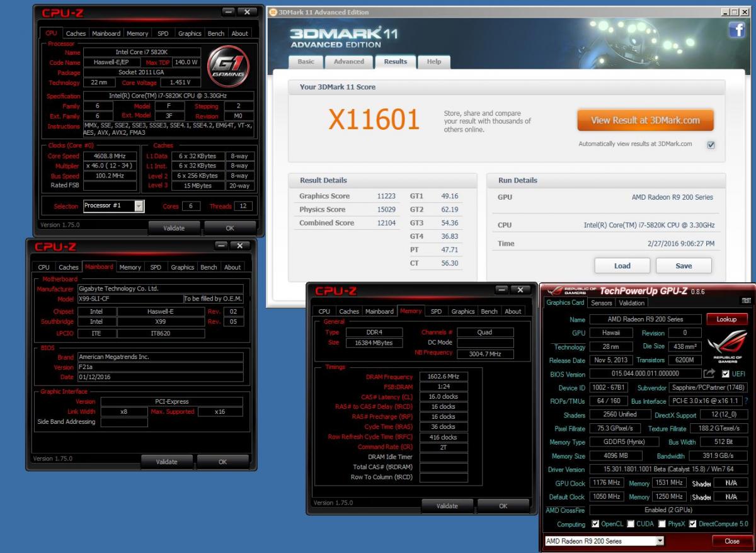
Task: Click the Combined Score value 12104
Action: (386, 223)
